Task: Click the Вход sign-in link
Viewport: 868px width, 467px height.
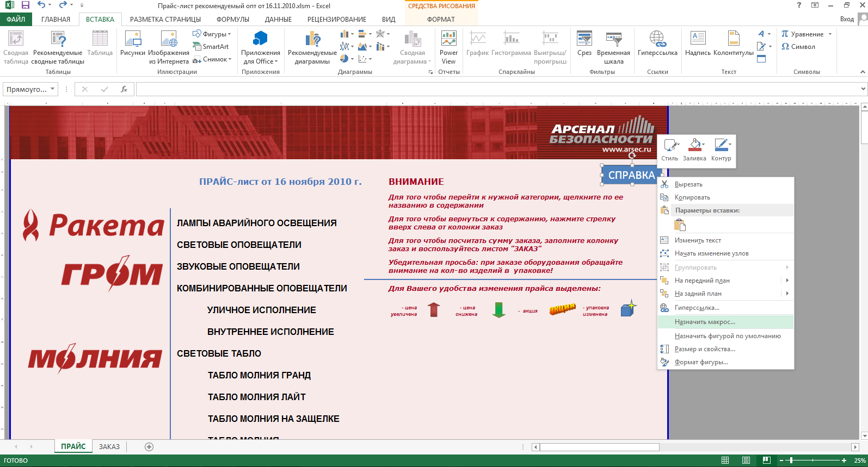Action: coord(847,19)
